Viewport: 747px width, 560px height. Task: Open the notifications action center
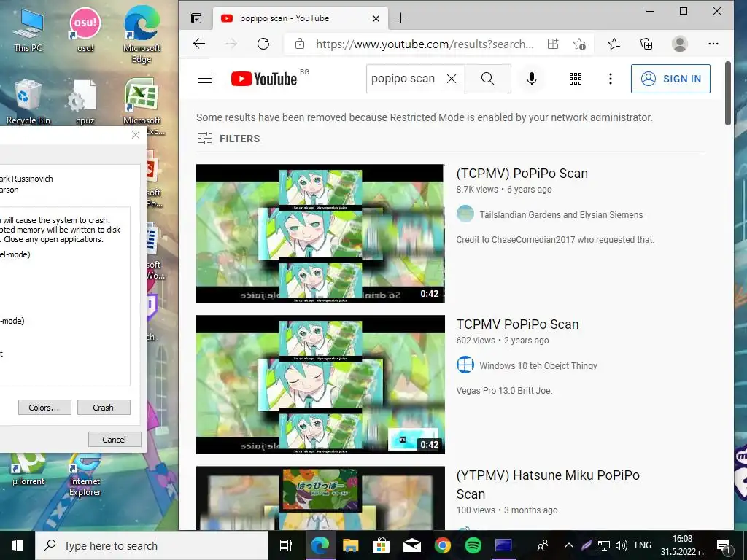(x=723, y=545)
